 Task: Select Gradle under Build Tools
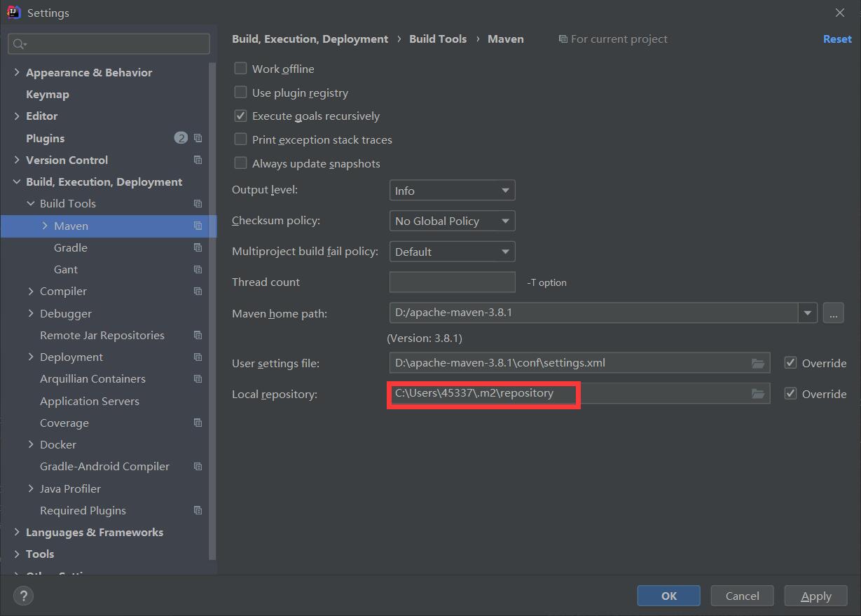(71, 247)
